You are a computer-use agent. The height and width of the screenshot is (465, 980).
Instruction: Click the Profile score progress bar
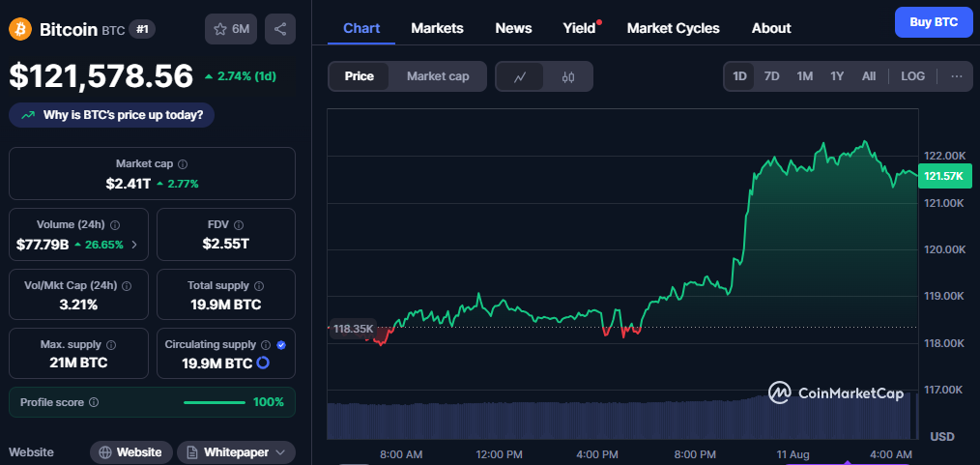click(215, 402)
